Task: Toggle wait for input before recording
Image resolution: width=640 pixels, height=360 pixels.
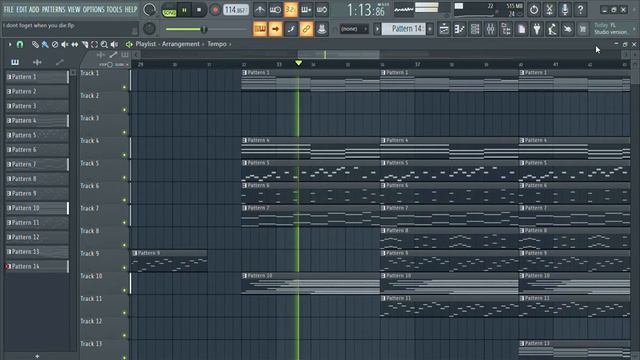Action: pyautogui.click(x=275, y=10)
